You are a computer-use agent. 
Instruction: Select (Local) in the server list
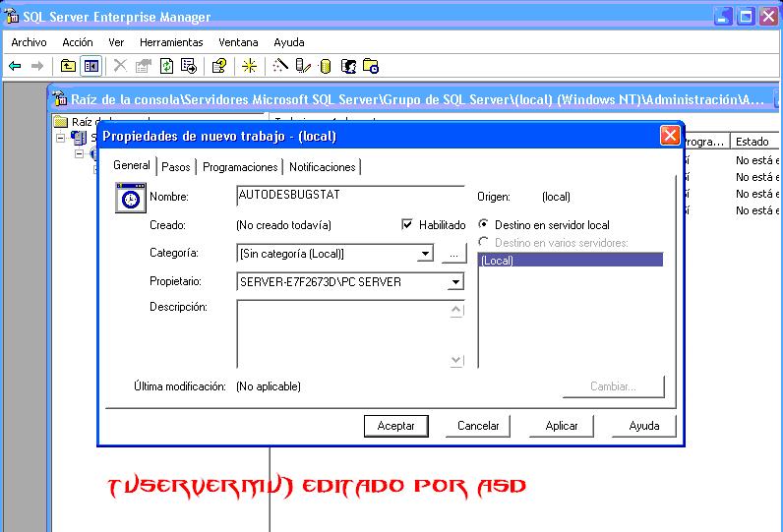pos(571,260)
